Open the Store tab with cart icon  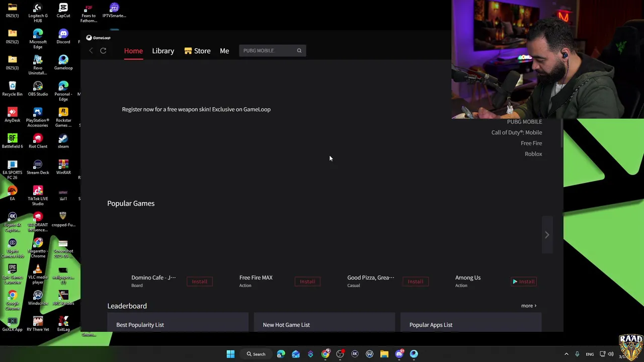click(x=197, y=51)
